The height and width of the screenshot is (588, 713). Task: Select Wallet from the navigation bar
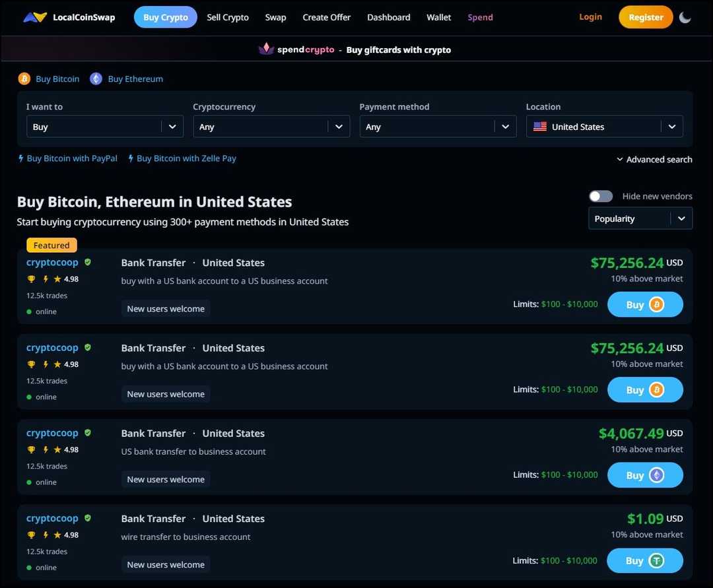(x=438, y=16)
